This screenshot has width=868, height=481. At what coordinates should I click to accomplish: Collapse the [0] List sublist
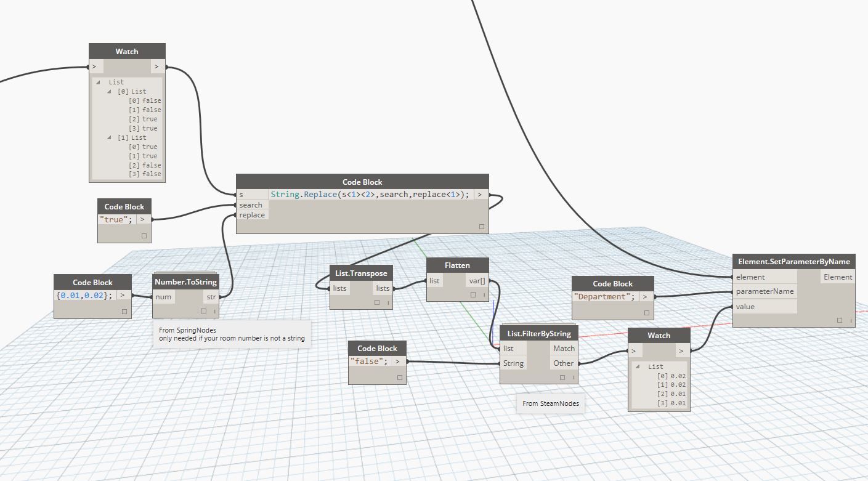(x=110, y=91)
